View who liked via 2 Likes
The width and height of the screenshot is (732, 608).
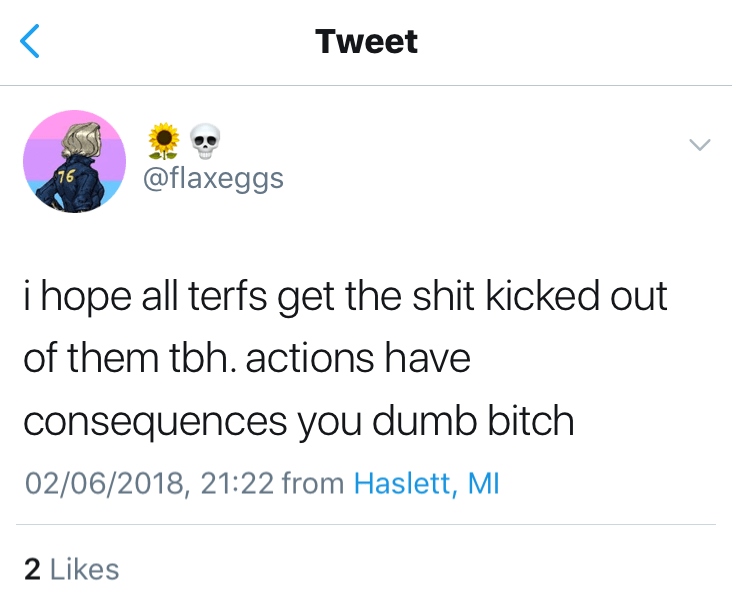[x=71, y=569]
